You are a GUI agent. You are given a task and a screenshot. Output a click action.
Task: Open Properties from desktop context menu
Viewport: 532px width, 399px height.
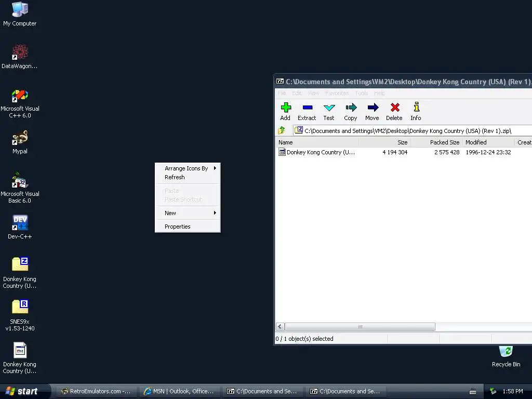click(188, 227)
